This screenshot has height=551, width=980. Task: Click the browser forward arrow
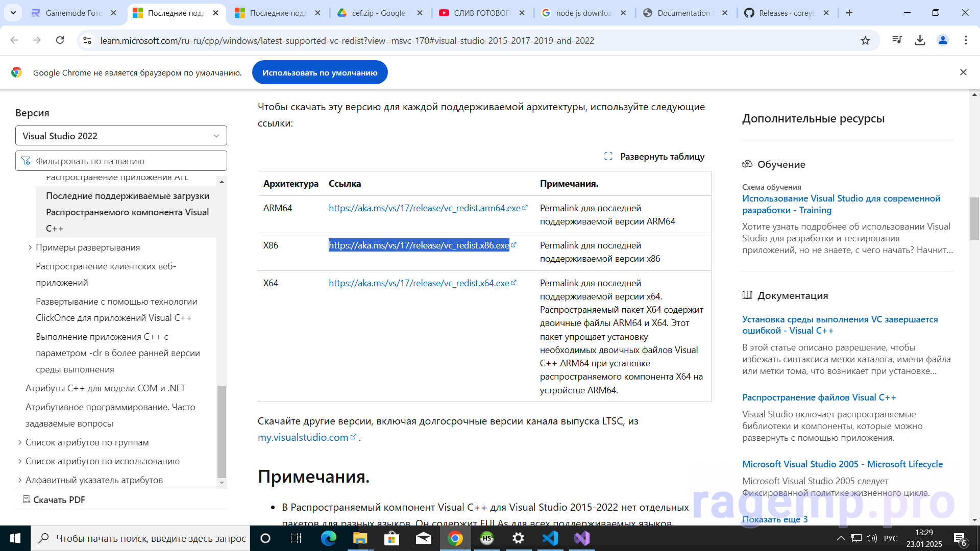click(37, 40)
